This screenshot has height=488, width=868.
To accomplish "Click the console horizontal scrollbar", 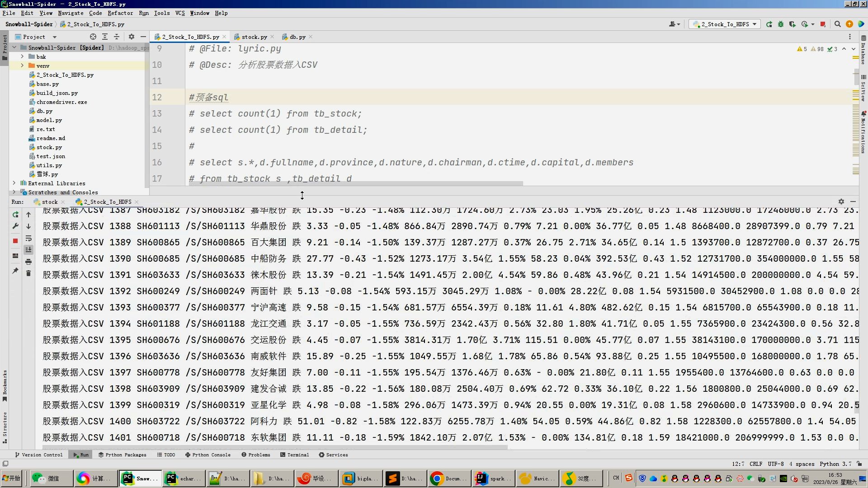I will (x=271, y=447).
